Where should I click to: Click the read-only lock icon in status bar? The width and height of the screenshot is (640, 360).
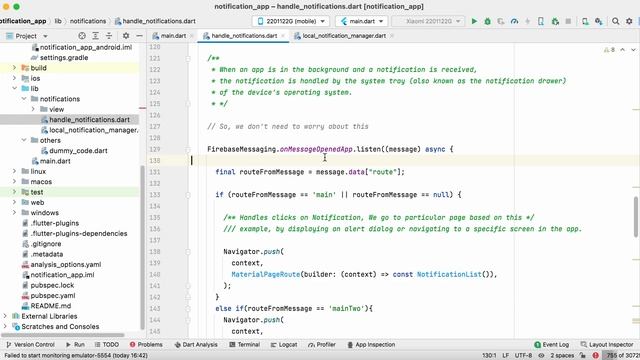pos(582,356)
